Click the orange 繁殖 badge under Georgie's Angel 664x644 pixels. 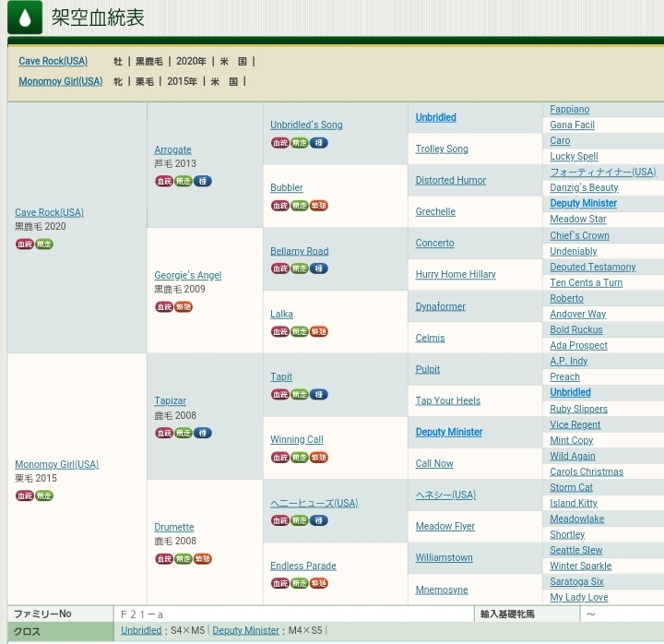coord(184,306)
